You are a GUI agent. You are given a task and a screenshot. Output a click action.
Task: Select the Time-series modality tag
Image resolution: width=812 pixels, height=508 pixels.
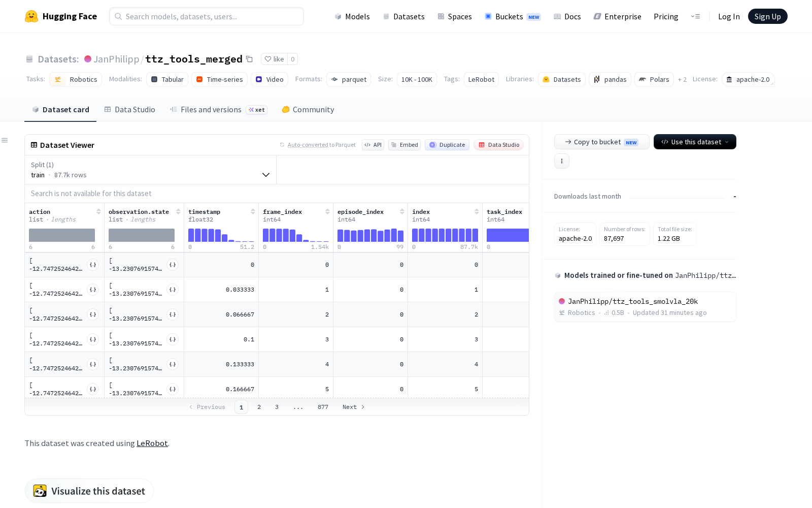220,79
